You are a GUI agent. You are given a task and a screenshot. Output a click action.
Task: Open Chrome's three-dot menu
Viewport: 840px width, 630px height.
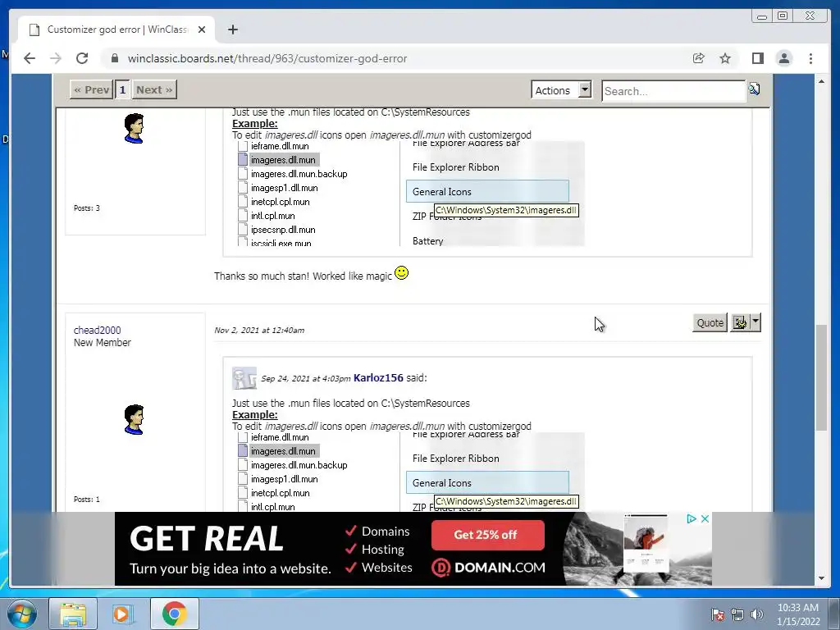[x=811, y=58]
